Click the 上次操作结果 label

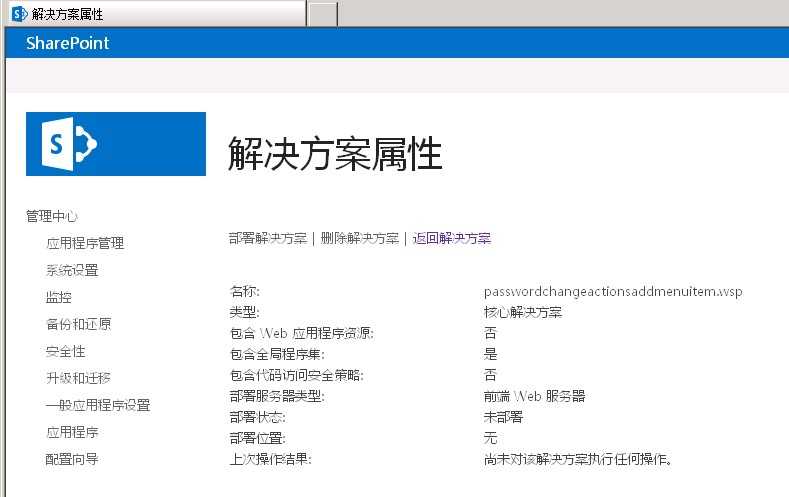pos(271,459)
